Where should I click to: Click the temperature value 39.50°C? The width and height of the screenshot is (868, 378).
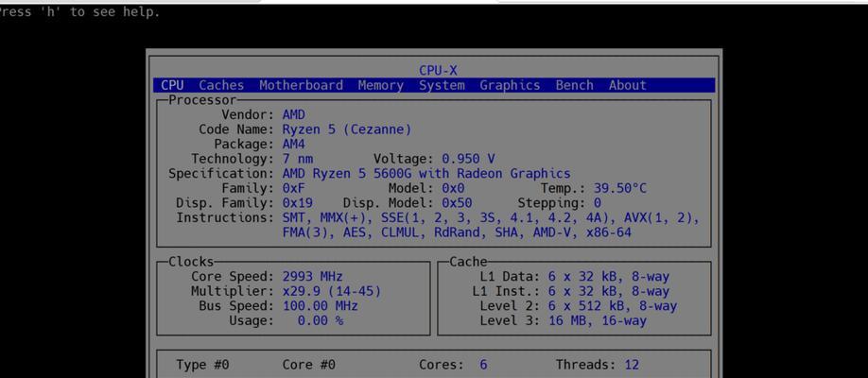(x=620, y=188)
